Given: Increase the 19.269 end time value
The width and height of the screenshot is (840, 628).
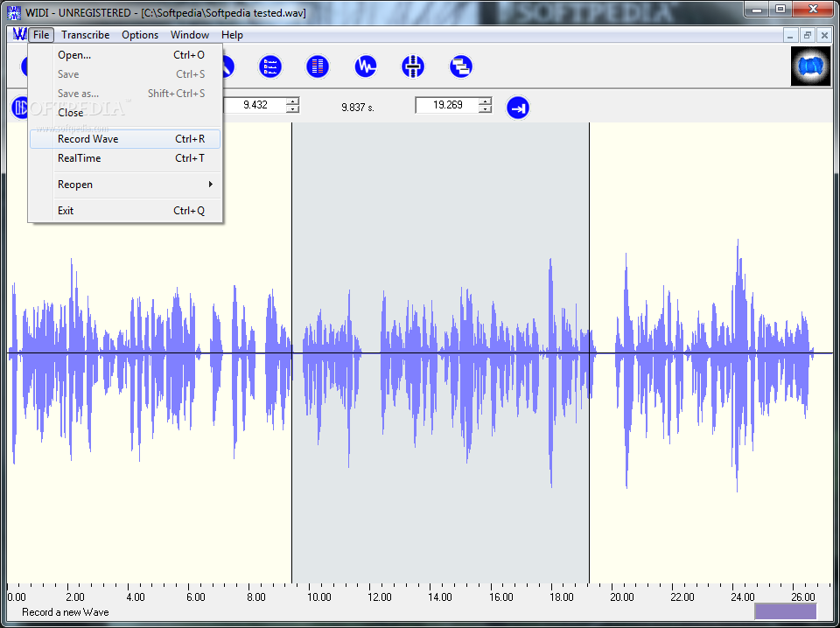Looking at the screenshot, I should coord(485,101).
